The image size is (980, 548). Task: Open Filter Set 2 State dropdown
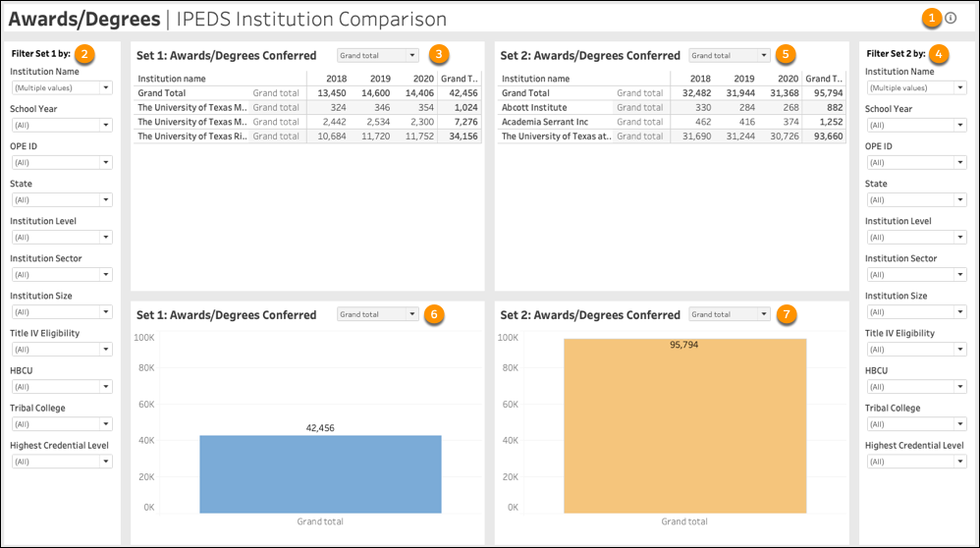click(x=917, y=200)
